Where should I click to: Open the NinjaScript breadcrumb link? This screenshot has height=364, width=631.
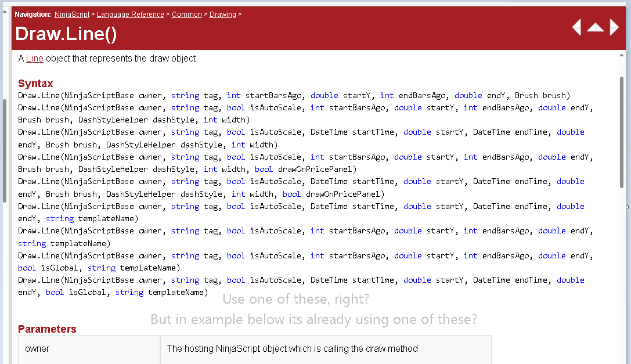(x=72, y=15)
